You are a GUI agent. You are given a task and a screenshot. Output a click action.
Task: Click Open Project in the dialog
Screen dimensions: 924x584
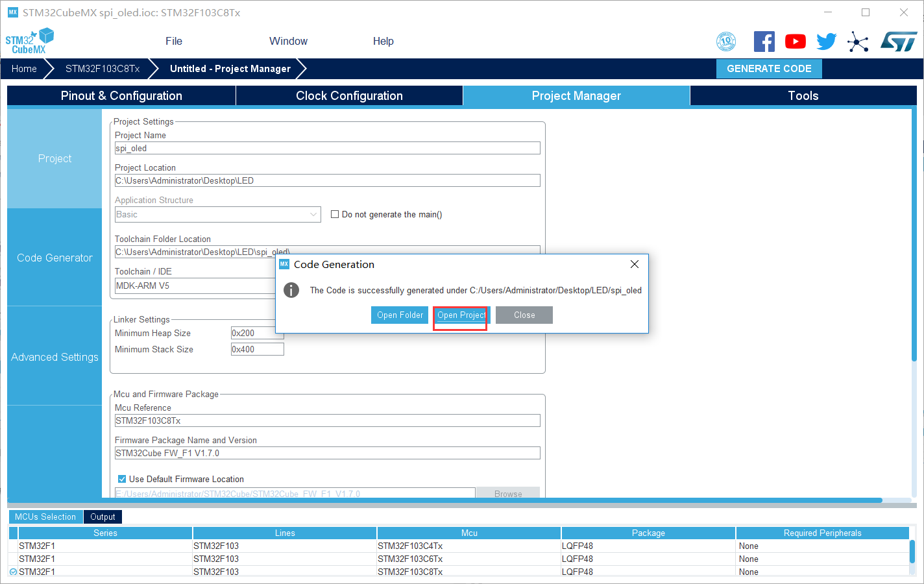coord(461,315)
